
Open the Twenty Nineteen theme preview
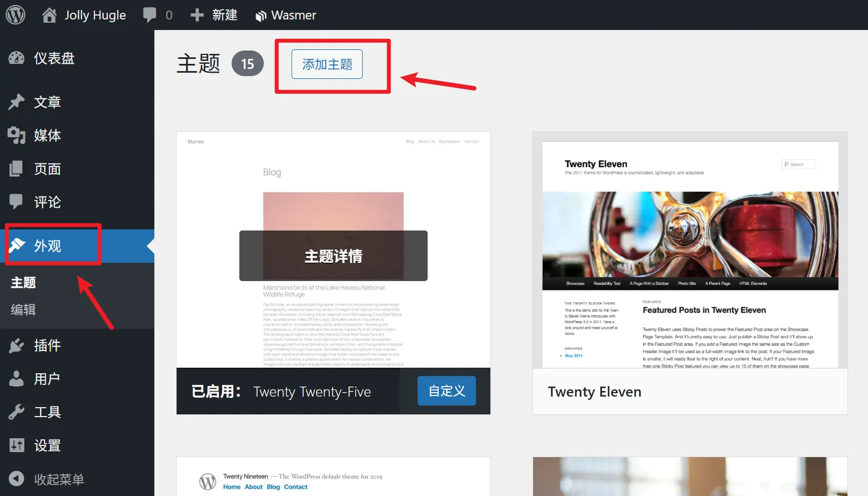pyautogui.click(x=333, y=477)
